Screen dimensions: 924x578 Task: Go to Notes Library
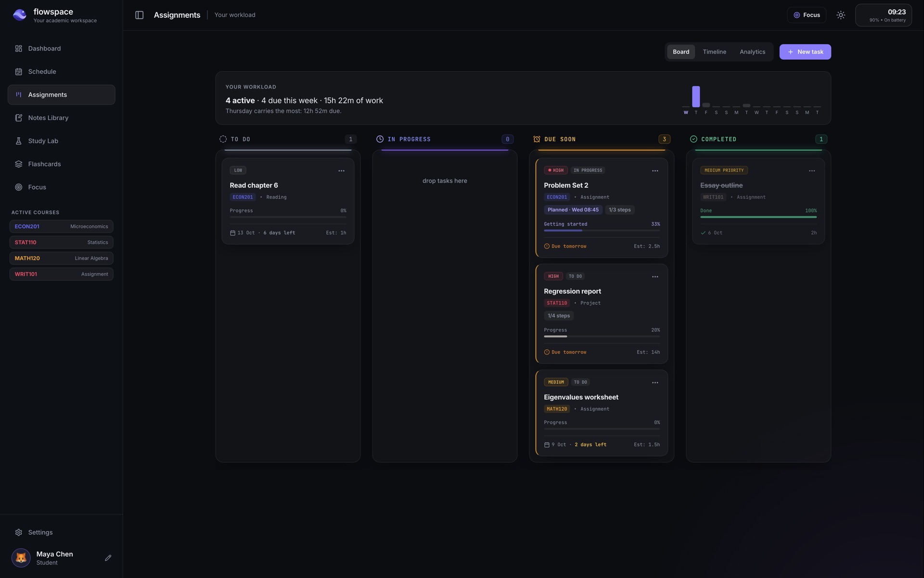tap(61, 118)
